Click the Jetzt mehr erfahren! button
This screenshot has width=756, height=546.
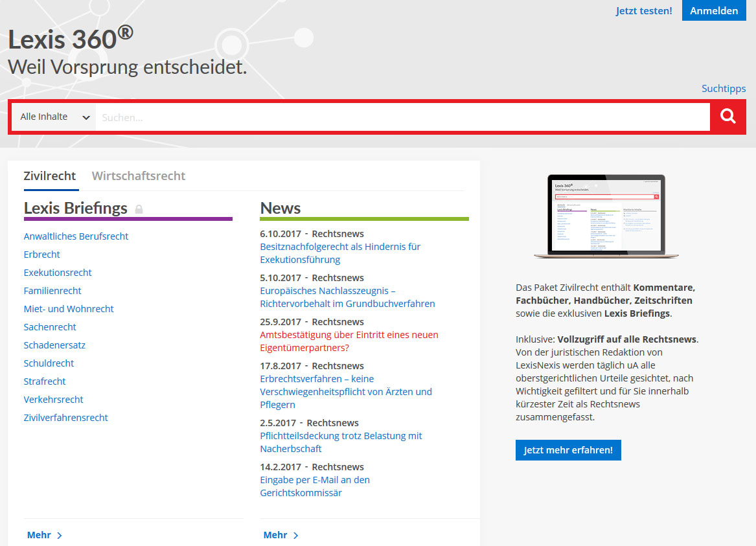[568, 450]
